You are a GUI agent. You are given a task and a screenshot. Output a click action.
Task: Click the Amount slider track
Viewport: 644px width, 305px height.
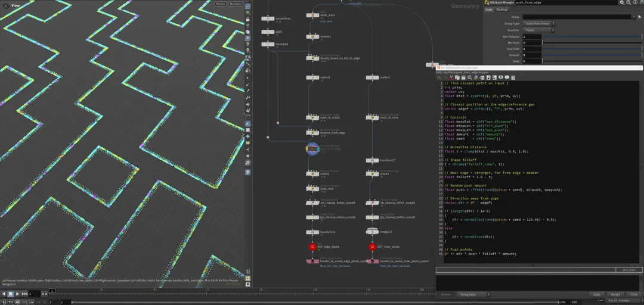coord(592,55)
